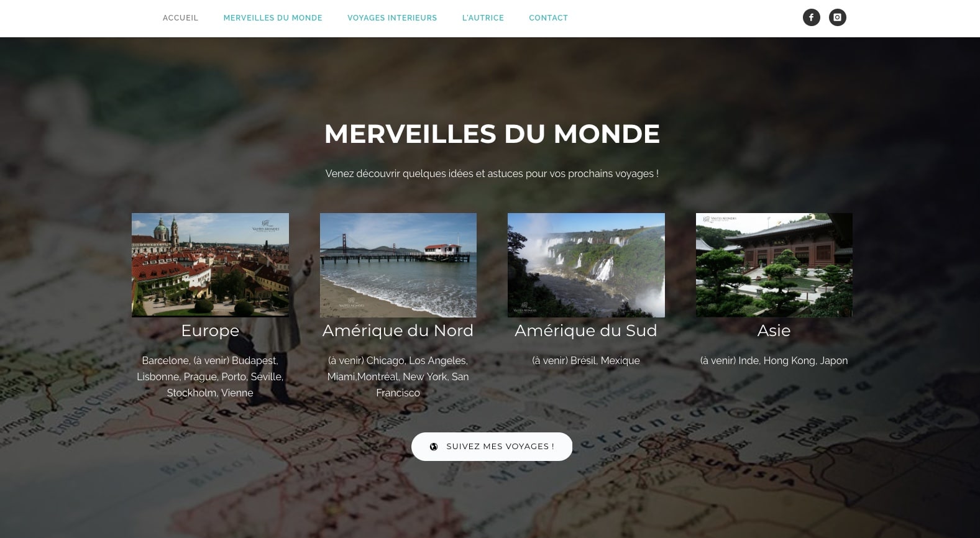Click the Asie heading link
Screen dimensions: 980x538
click(774, 331)
